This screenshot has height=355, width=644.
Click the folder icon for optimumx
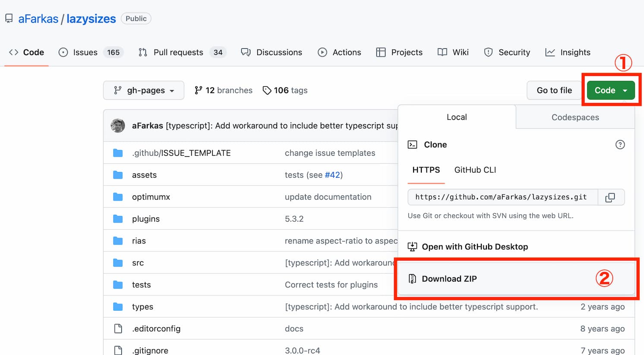pyautogui.click(x=118, y=197)
